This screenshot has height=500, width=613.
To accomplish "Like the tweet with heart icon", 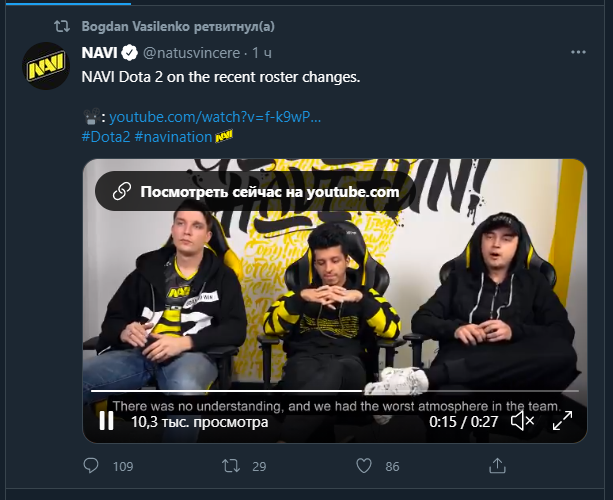I will (365, 466).
